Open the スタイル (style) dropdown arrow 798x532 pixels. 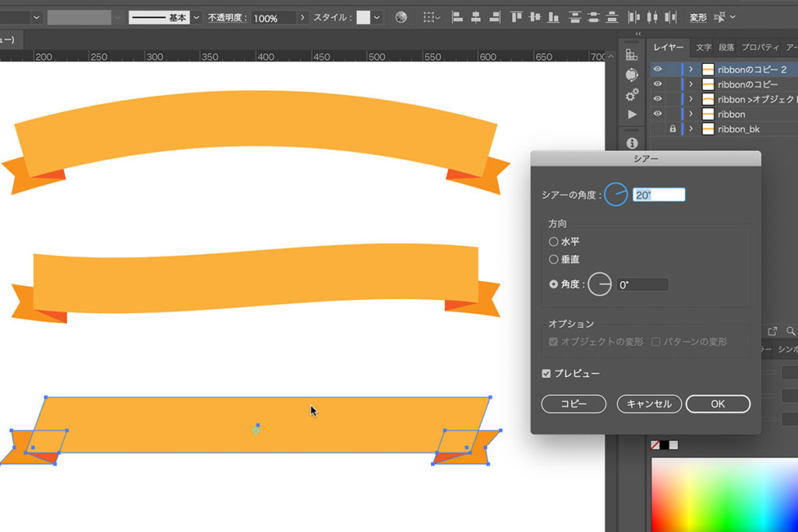pos(377,17)
